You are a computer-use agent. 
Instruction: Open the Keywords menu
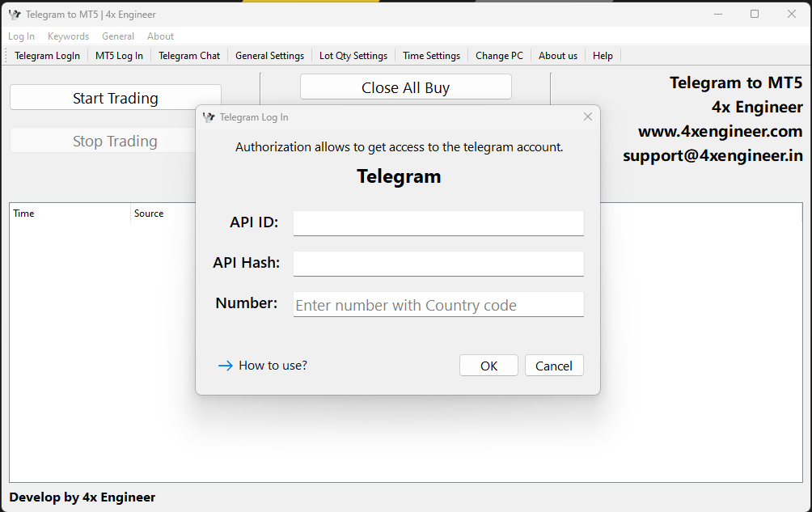pyautogui.click(x=69, y=36)
